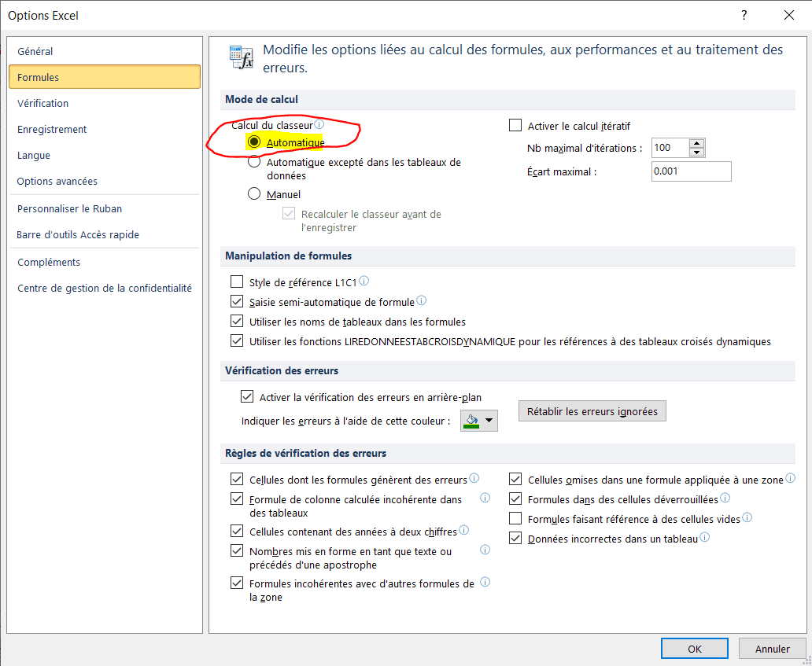Image resolution: width=812 pixels, height=666 pixels.
Task: Toggle the LIREDONNEESTABCROISDYNAMIQUE functions checkbox
Action: click(x=237, y=341)
